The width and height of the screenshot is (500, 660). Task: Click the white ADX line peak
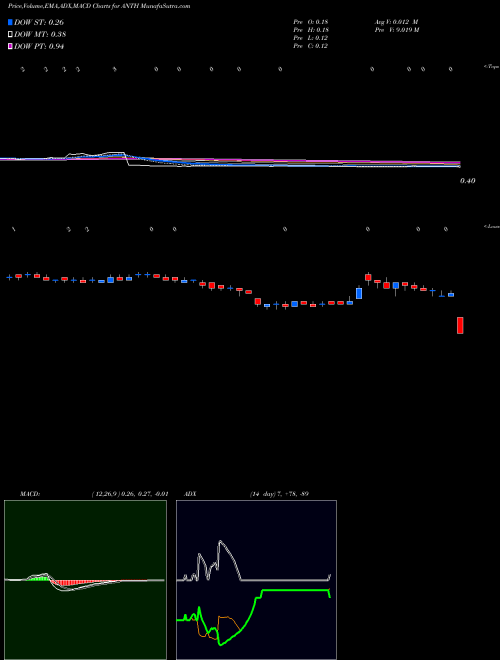tap(220, 542)
